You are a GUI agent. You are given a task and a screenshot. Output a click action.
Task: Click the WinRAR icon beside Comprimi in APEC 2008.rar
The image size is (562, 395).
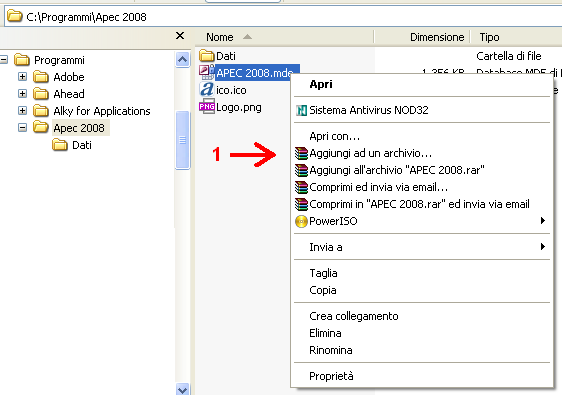301,204
